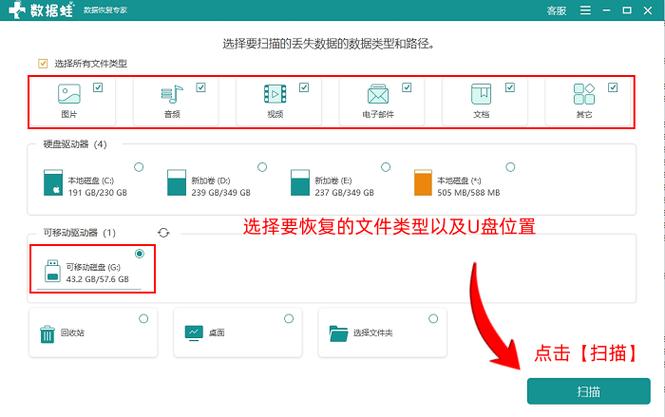Click the 可移动磁盘 (G:) USB drive icon
This screenshot has width=665, height=417.
53,271
